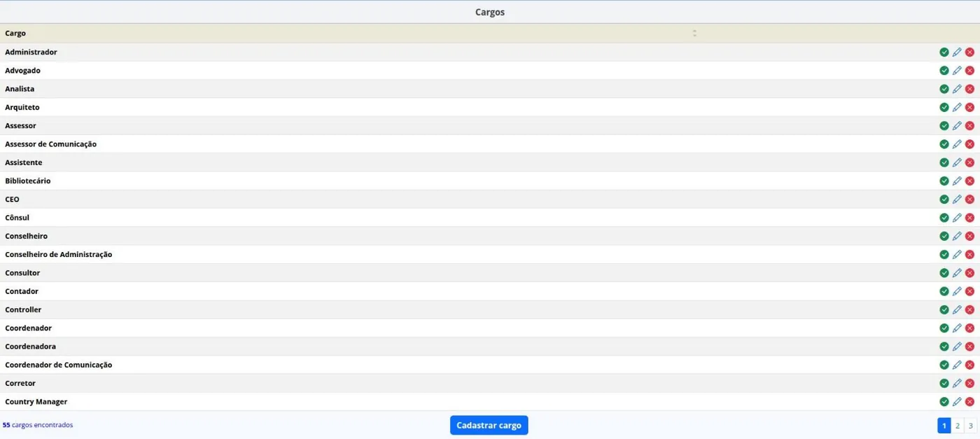Toggle the green check for Cônsul

pos(944,218)
